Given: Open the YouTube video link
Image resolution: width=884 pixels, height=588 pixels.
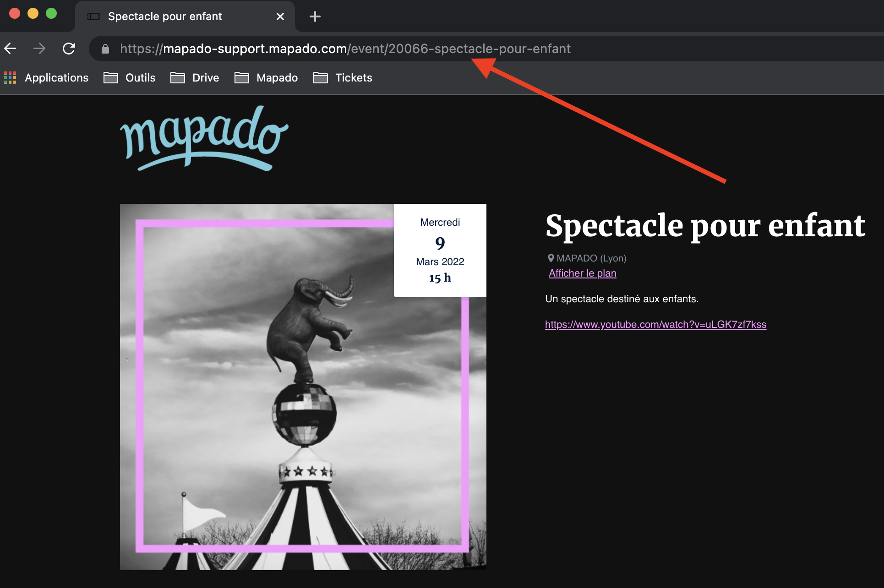Looking at the screenshot, I should pyautogui.click(x=655, y=325).
